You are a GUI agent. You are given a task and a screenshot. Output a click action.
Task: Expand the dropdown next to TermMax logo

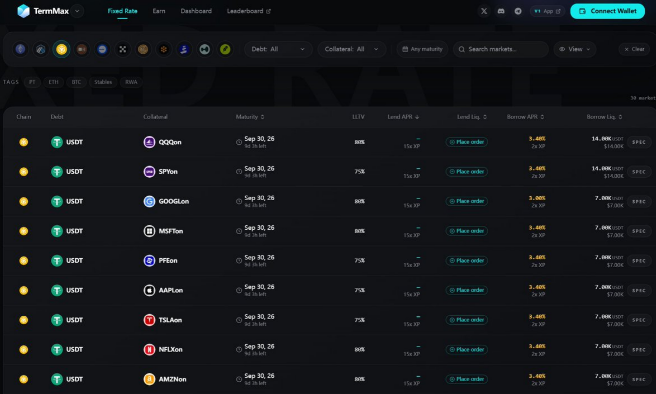77,11
